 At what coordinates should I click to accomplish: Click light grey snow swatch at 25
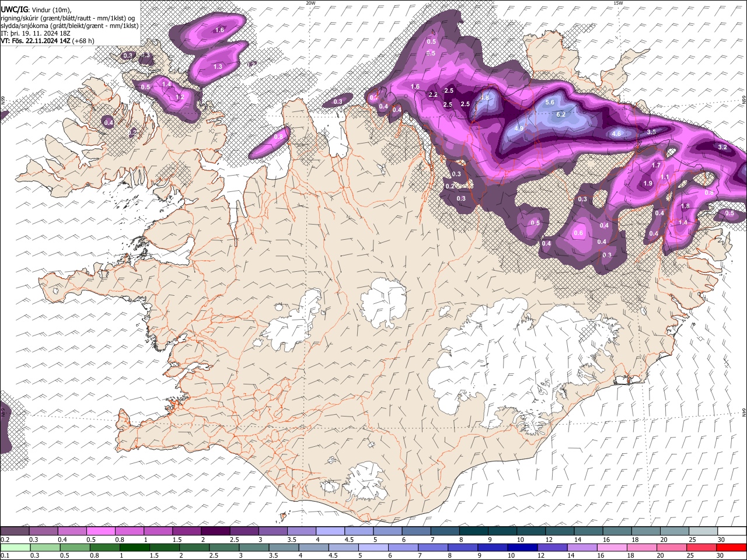pos(703,531)
